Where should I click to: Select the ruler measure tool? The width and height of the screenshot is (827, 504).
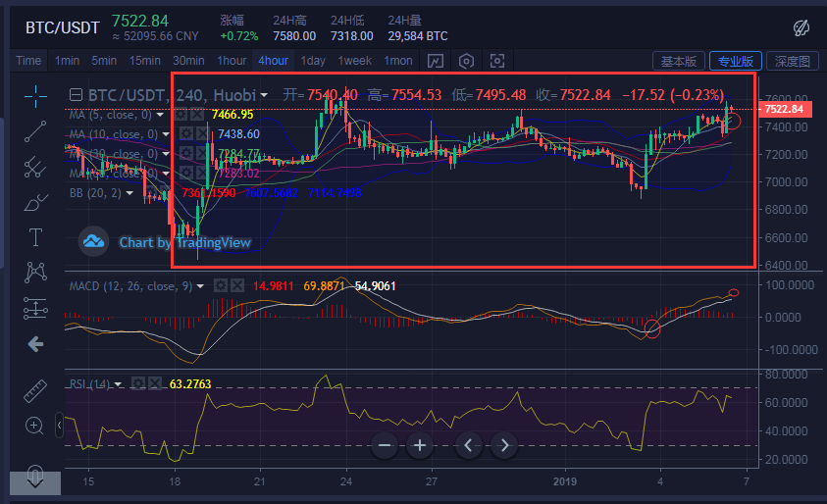(x=35, y=390)
